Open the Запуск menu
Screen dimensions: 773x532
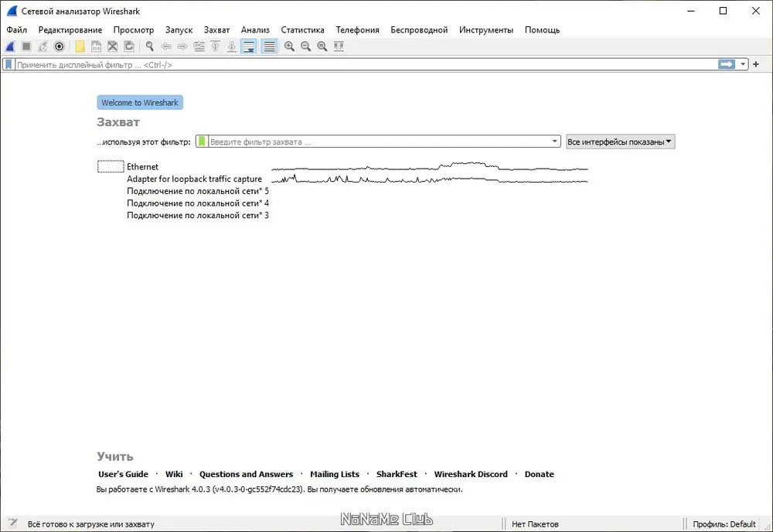[179, 29]
